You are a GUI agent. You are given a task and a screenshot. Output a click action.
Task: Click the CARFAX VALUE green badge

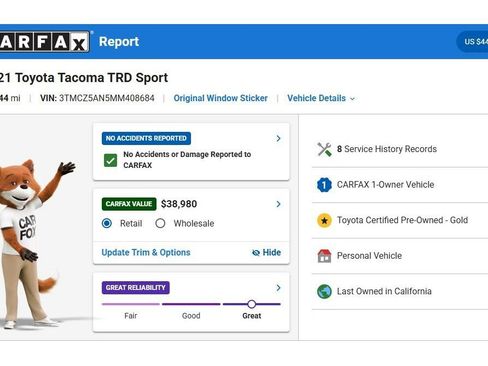(129, 204)
